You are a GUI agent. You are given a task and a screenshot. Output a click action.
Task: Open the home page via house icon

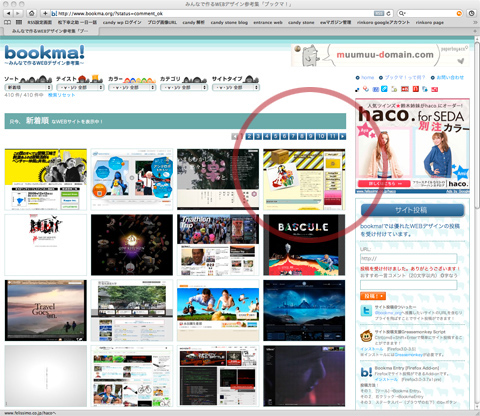click(31, 13)
